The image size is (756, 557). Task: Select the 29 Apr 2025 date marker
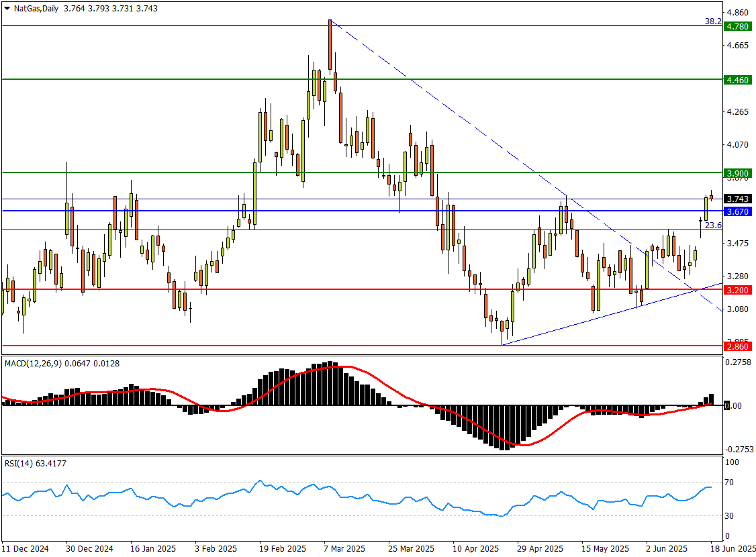(x=540, y=548)
